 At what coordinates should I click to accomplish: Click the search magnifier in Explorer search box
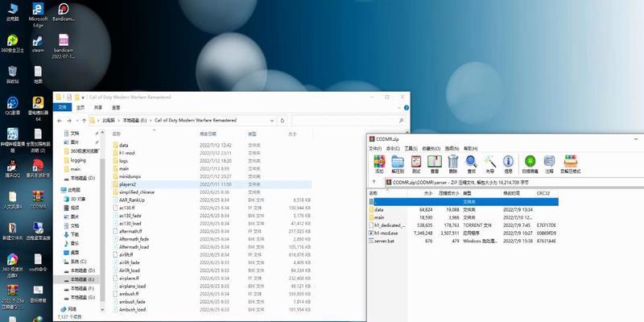click(x=401, y=121)
